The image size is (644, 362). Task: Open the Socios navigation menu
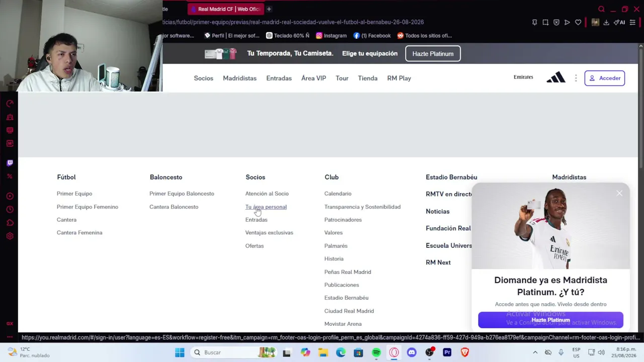click(203, 78)
